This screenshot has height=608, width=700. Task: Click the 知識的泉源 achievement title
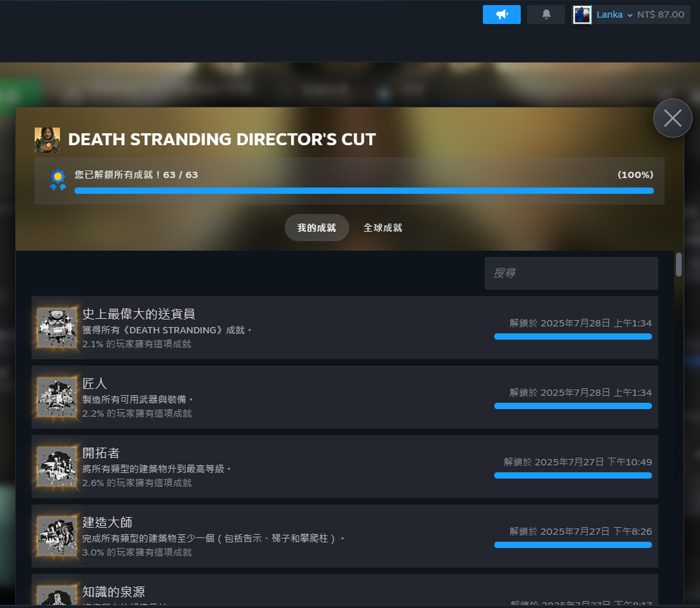[113, 592]
